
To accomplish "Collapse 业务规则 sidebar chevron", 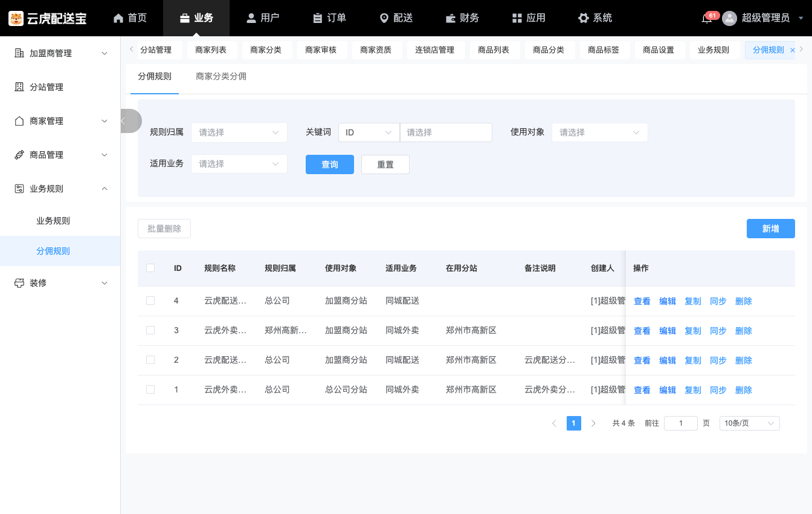I will pos(105,189).
